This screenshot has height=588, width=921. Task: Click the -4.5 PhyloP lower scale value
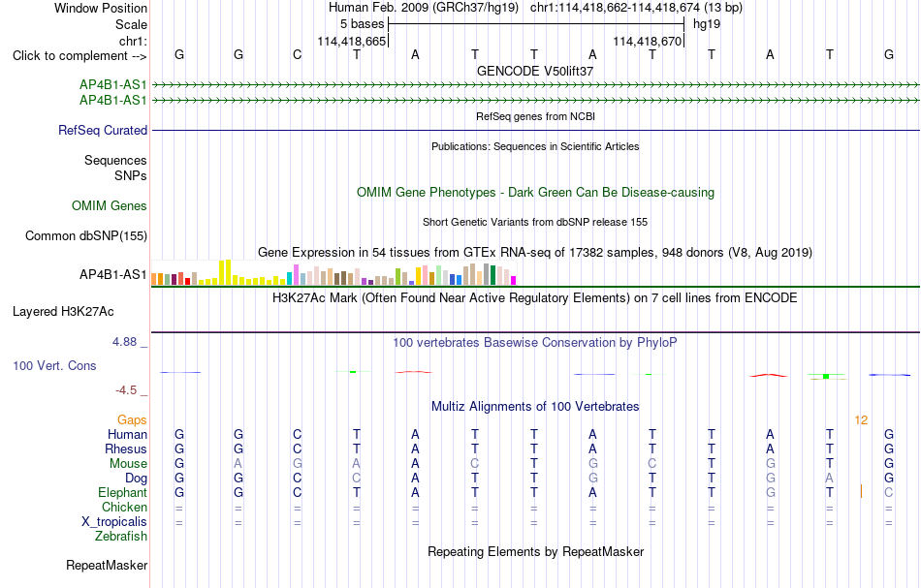(126, 390)
